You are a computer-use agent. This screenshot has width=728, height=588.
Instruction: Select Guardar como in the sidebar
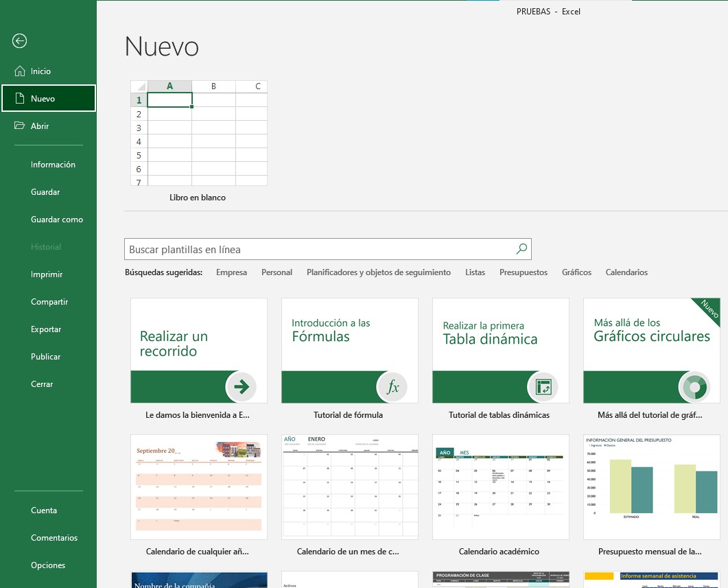pyautogui.click(x=56, y=219)
